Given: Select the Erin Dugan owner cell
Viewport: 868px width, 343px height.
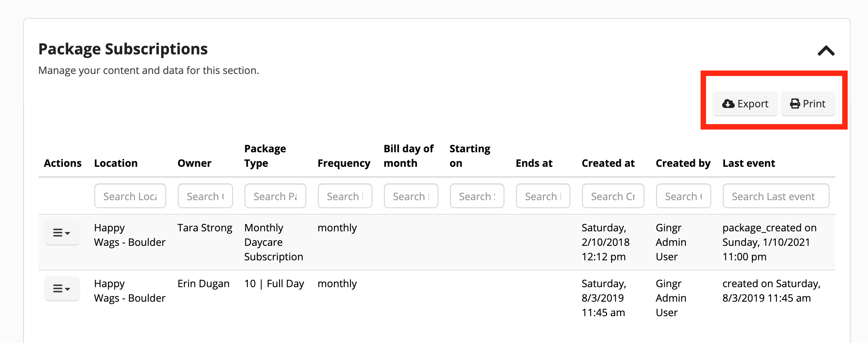Looking at the screenshot, I should [x=203, y=284].
